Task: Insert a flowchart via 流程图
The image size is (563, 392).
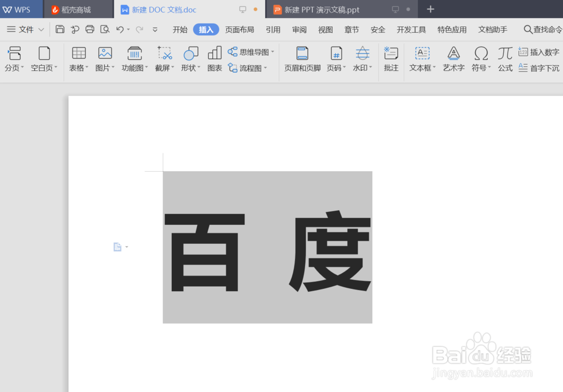Action: [x=247, y=68]
